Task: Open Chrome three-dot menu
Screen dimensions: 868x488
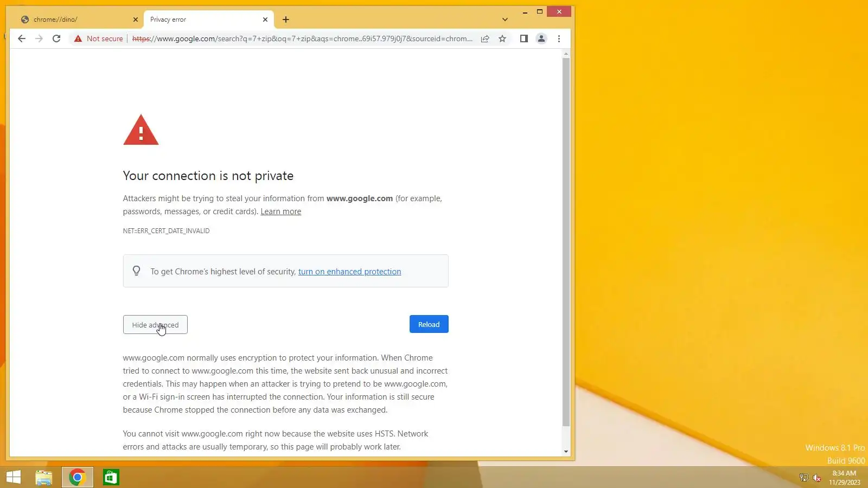Action: click(559, 38)
